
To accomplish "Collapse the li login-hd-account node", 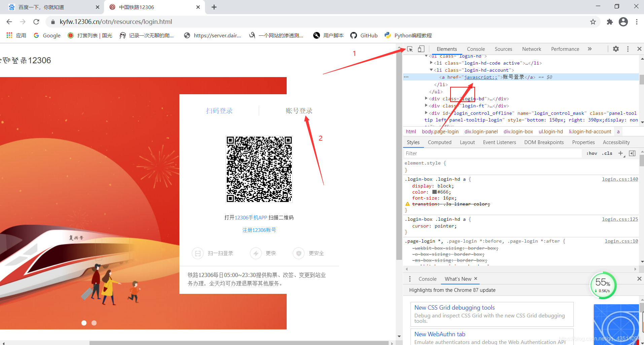I will (x=431, y=70).
